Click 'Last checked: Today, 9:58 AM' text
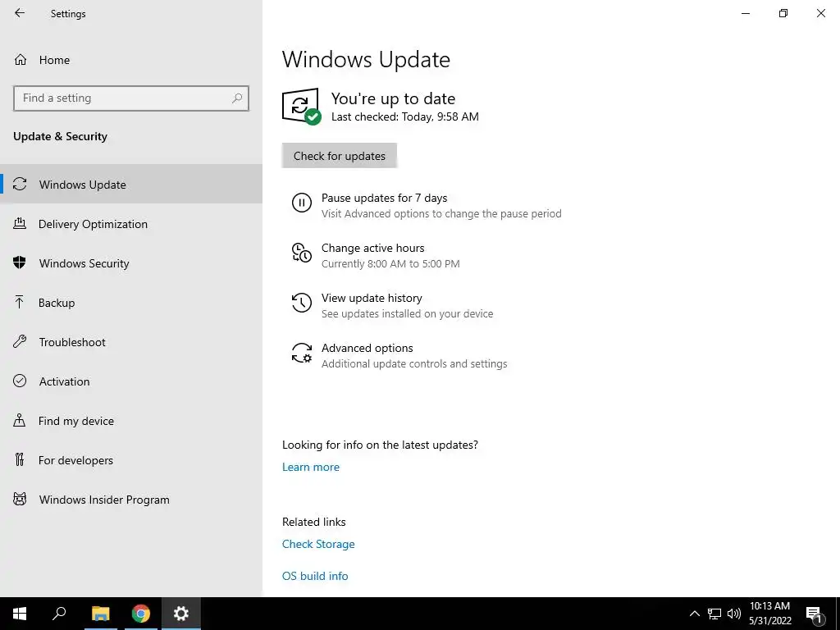This screenshot has width=840, height=630. pos(405,116)
